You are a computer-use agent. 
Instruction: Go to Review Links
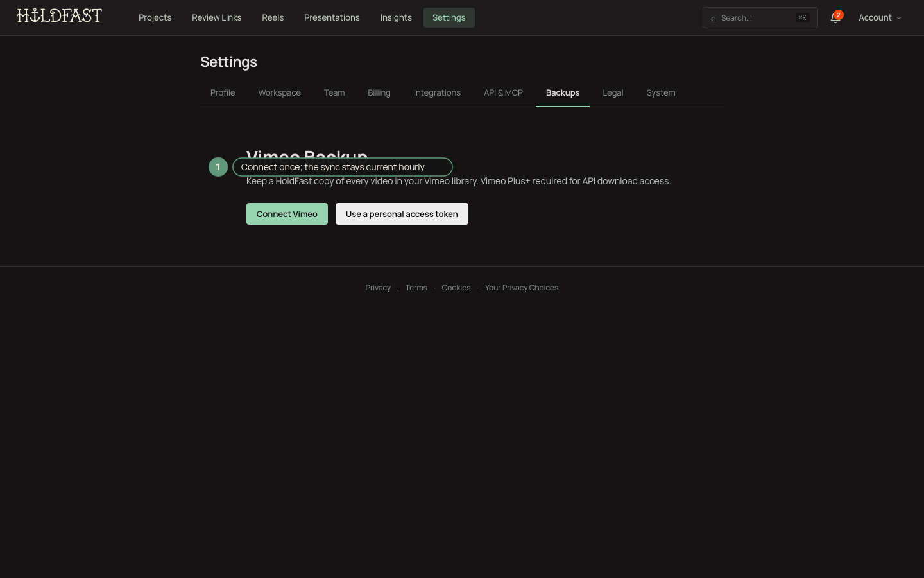(x=217, y=18)
